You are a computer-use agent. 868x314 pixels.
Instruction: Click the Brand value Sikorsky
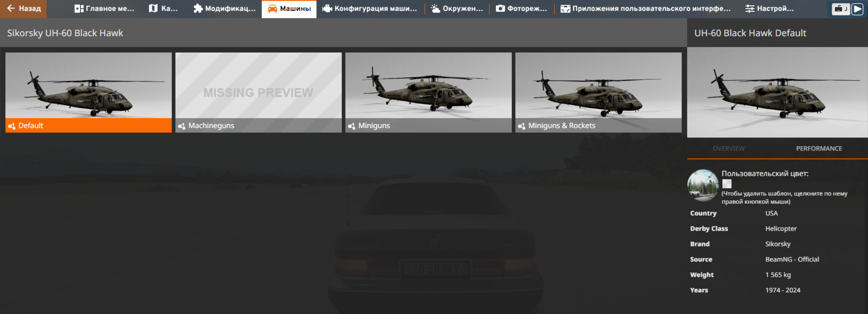(x=778, y=244)
